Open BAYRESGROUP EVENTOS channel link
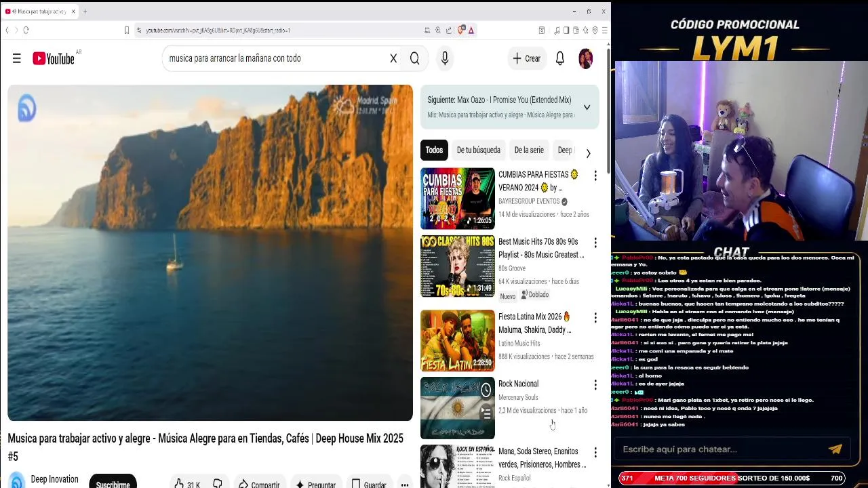This screenshot has width=868, height=488. click(x=529, y=201)
